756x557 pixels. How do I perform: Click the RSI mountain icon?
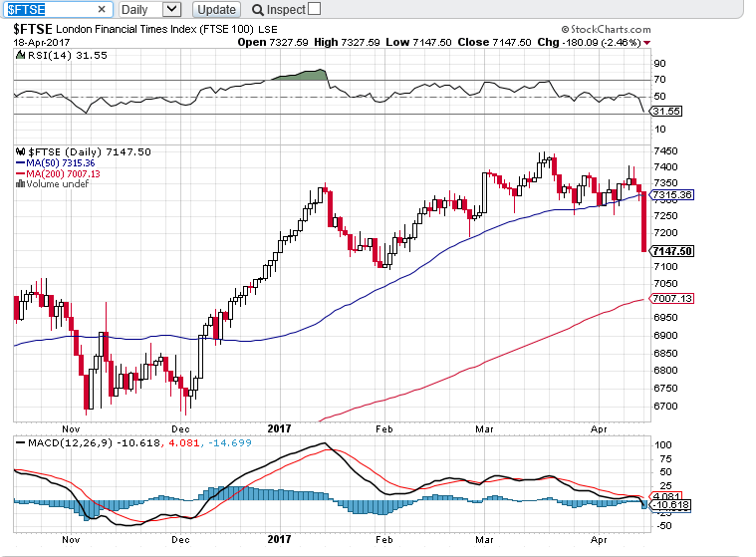coord(20,55)
